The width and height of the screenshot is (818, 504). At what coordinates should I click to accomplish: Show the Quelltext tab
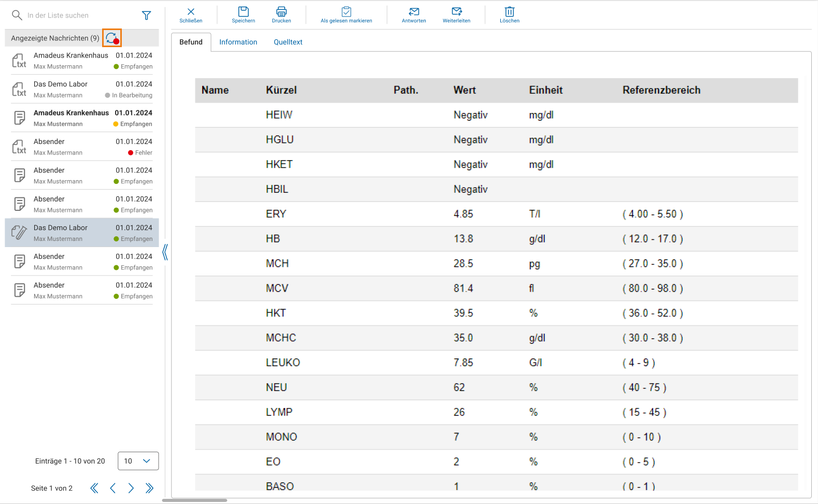tap(288, 42)
